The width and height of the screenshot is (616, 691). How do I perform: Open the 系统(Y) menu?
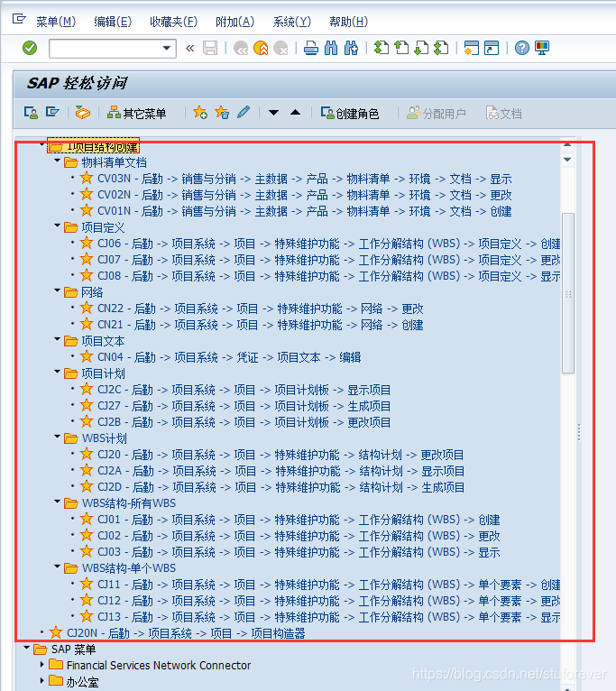tap(291, 22)
